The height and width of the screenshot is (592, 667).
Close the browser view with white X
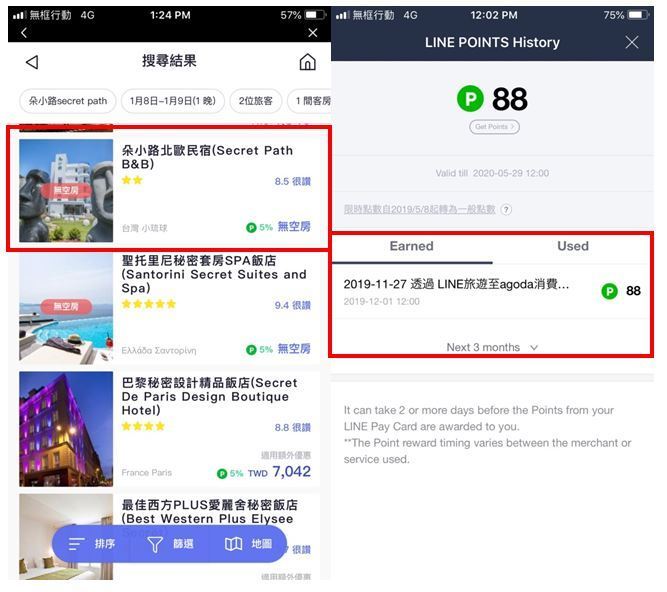click(313, 33)
